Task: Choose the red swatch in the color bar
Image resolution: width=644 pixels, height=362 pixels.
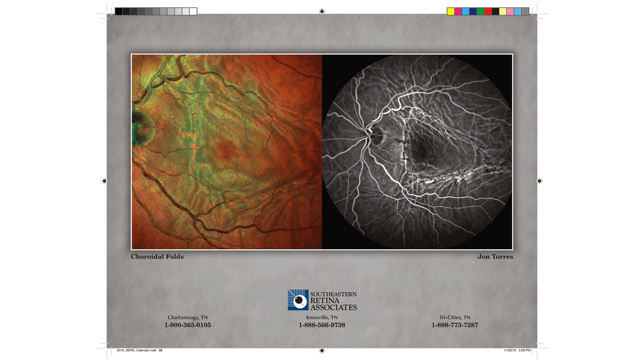Action: [488, 11]
